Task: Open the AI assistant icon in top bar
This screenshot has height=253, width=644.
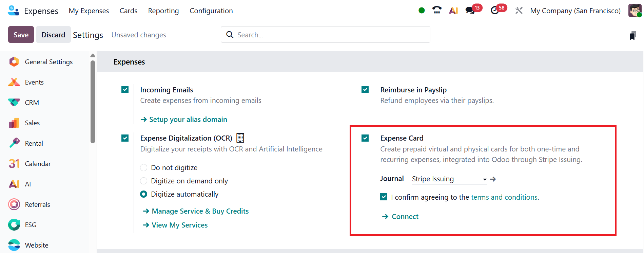Action: (453, 11)
